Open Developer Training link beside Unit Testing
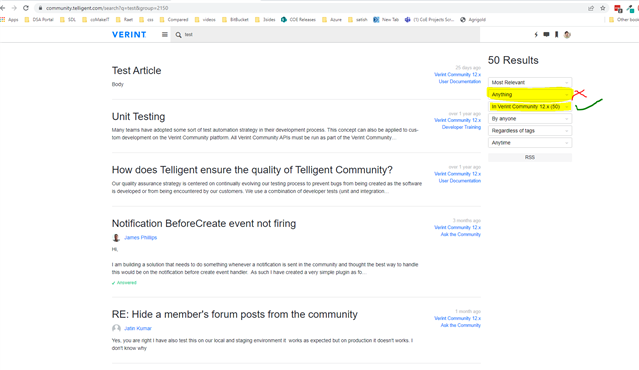Viewport: 639px width, 370px height. tap(461, 127)
